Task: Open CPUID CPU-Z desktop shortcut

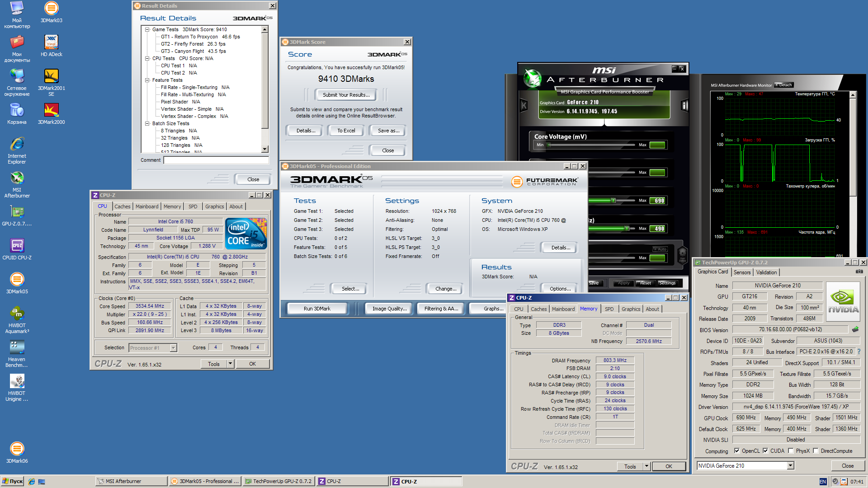Action: 17,249
